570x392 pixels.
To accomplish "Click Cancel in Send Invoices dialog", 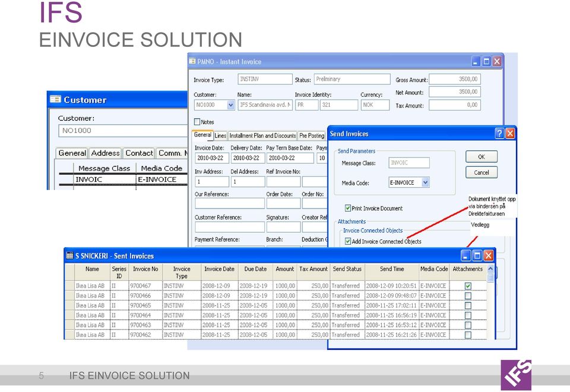I will pos(482,172).
